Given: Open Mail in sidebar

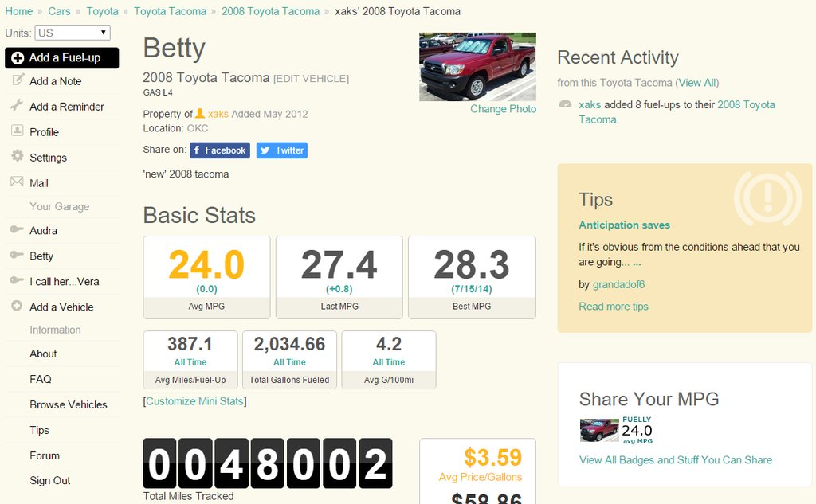Looking at the screenshot, I should 39,183.
